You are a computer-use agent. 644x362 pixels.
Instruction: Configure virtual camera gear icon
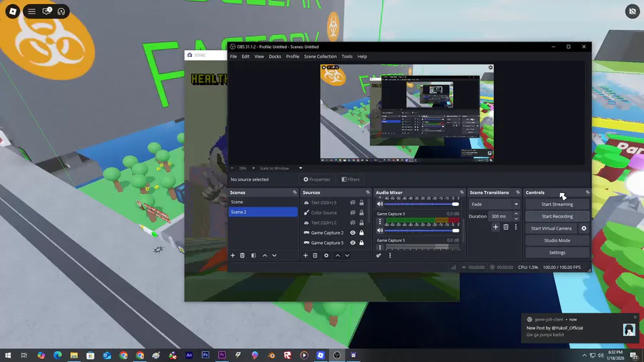[584, 228]
